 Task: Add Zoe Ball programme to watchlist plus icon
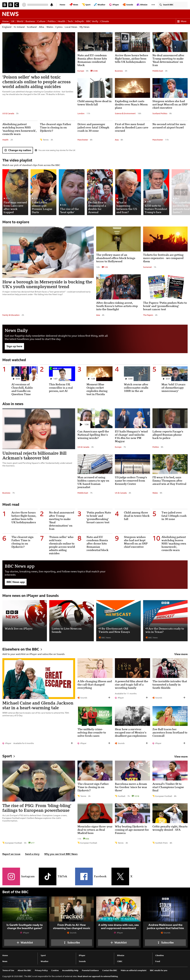click(184, 743)
